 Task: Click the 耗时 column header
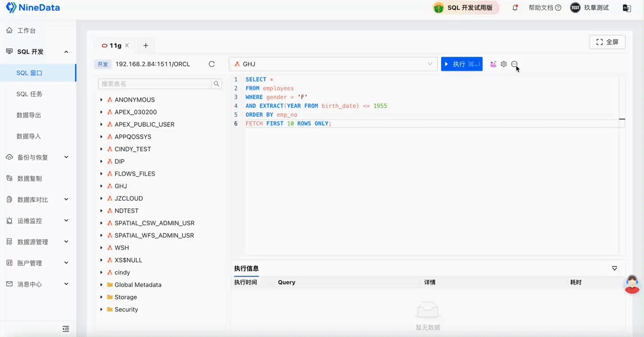click(576, 282)
